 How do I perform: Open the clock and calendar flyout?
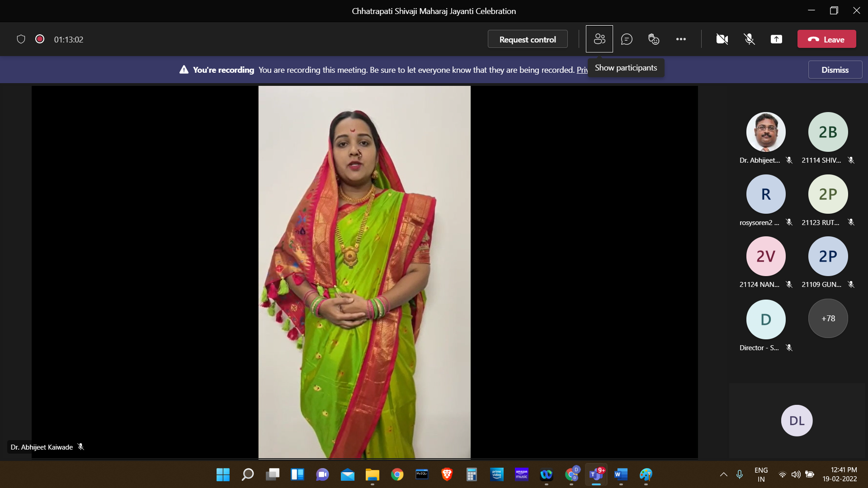[840, 474]
